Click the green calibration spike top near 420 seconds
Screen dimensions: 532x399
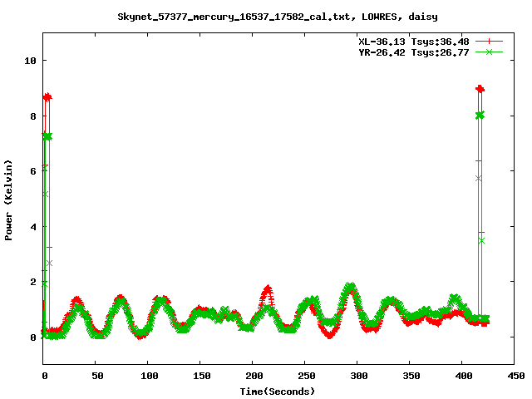point(480,115)
